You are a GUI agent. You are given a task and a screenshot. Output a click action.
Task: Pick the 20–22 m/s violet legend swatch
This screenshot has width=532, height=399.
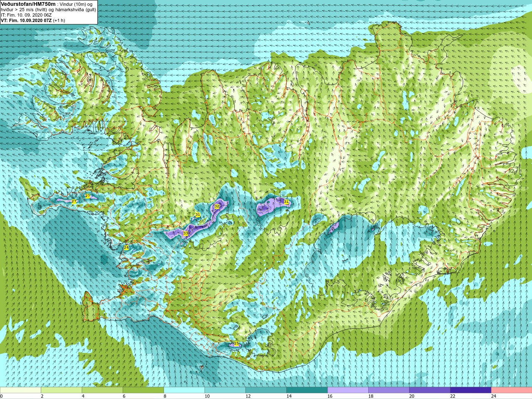[430, 390]
